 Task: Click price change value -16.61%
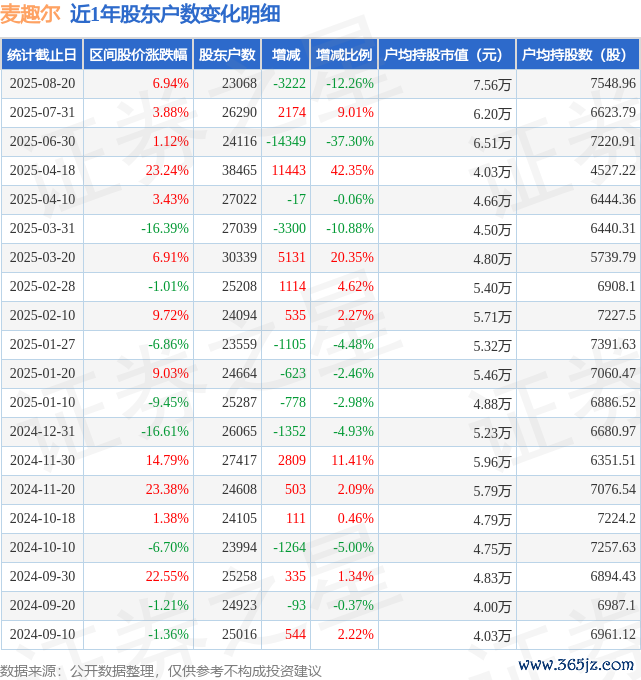(165, 432)
